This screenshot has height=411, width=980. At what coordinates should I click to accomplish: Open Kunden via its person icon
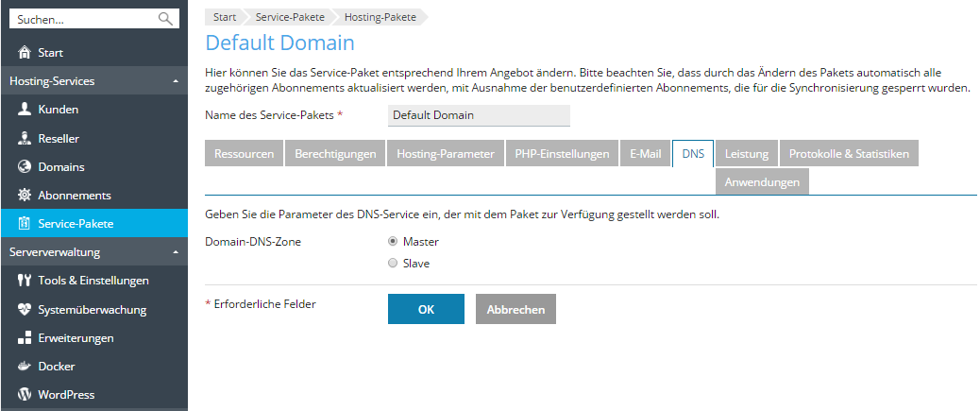tap(25, 110)
